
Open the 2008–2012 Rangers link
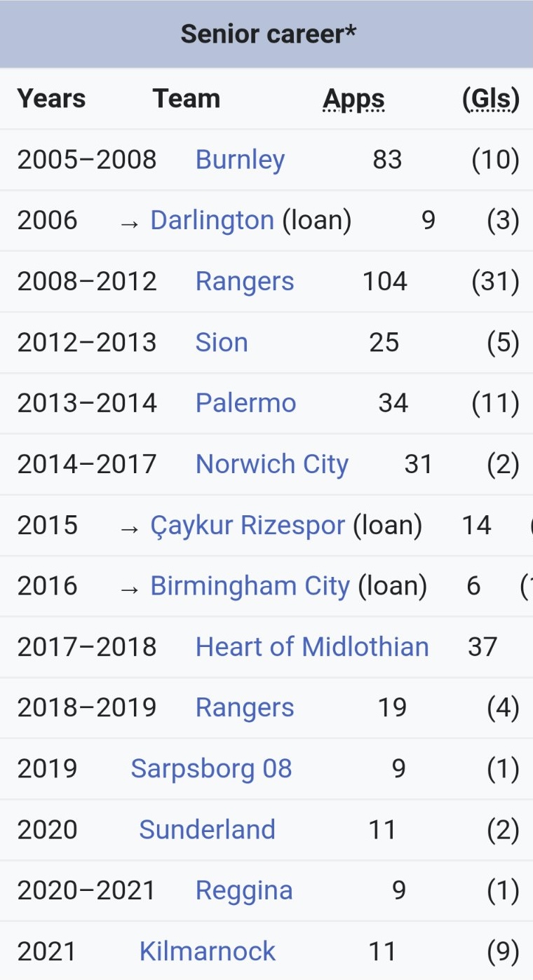[245, 282]
